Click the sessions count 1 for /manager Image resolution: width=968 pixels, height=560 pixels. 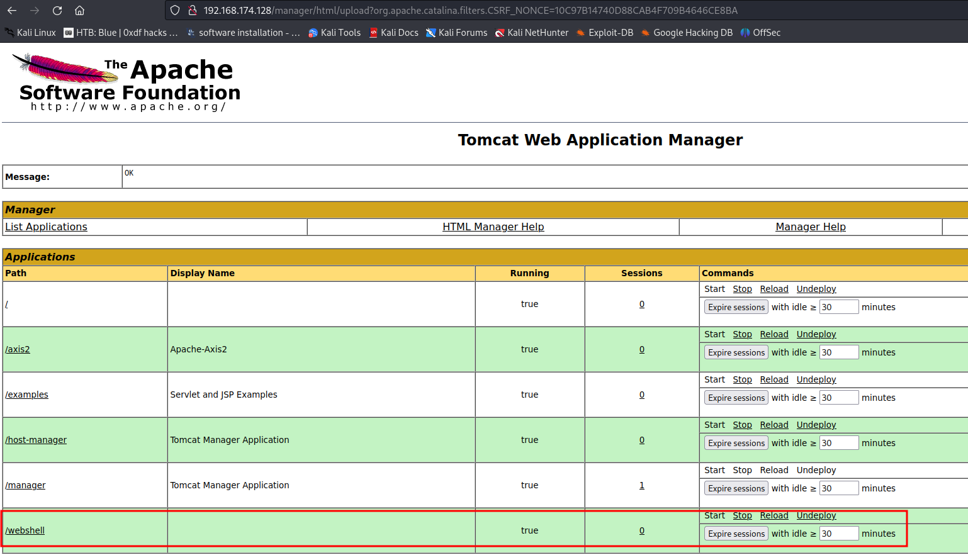click(x=642, y=485)
